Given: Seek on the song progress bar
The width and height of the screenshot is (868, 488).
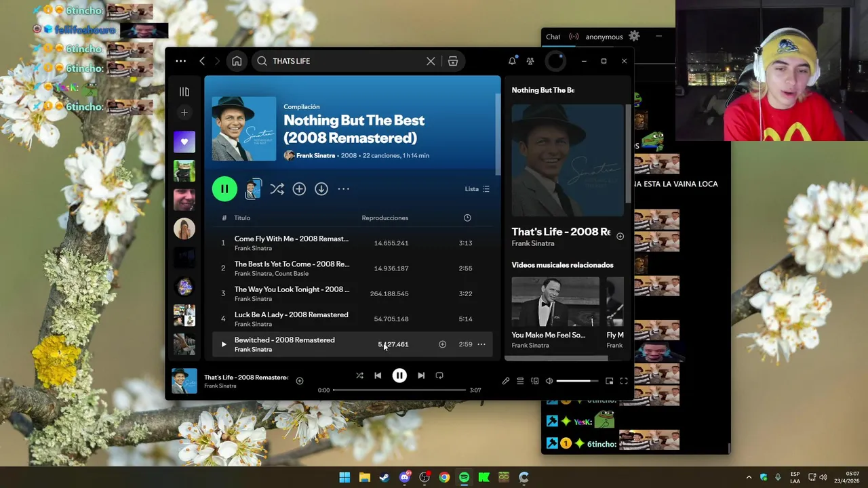Looking at the screenshot, I should [x=399, y=390].
